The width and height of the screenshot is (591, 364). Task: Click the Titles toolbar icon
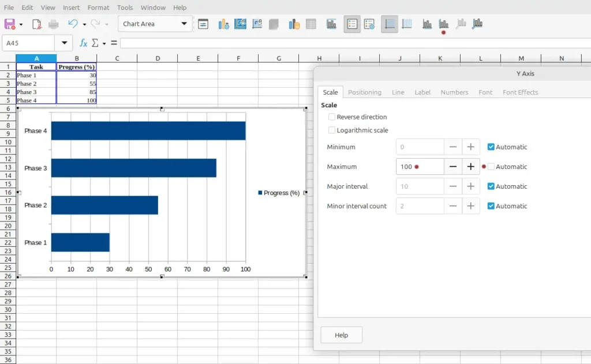(x=331, y=24)
